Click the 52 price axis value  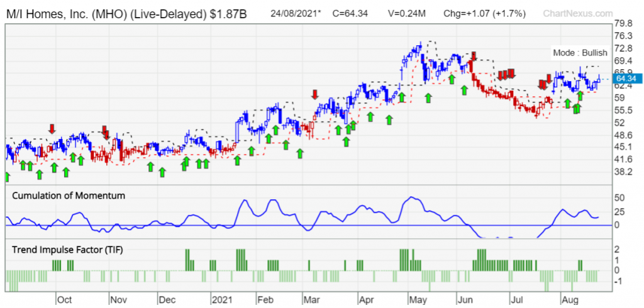[x=619, y=123]
